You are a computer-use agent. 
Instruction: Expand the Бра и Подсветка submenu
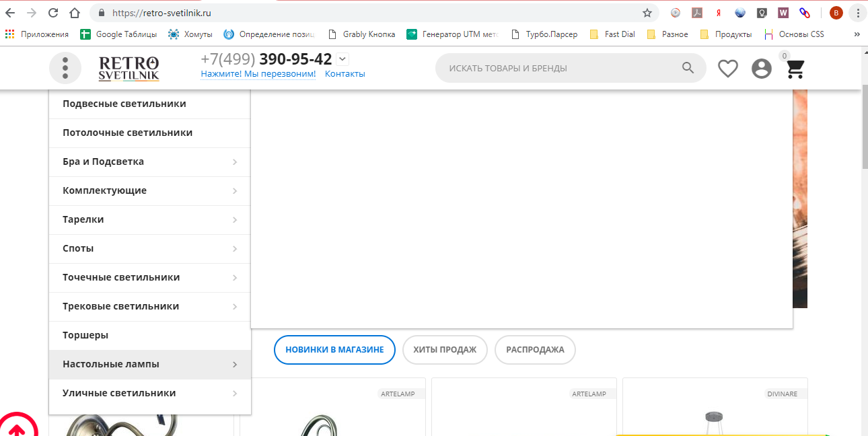235,162
